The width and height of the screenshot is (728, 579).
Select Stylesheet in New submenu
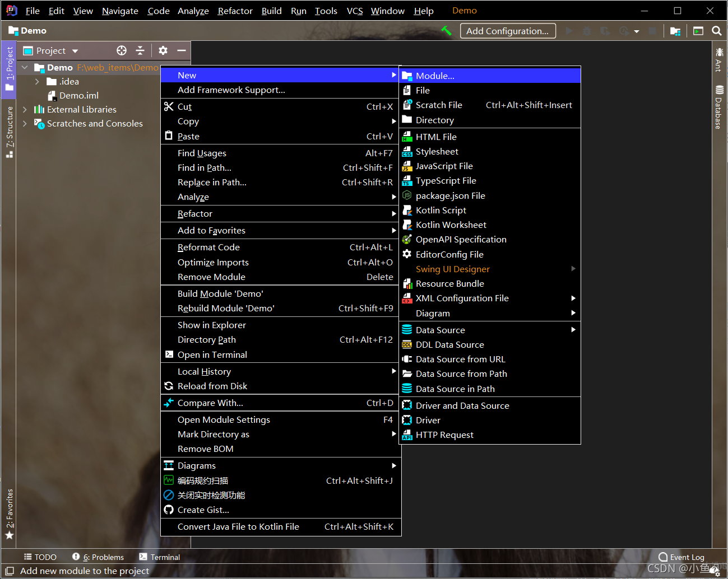(490, 151)
